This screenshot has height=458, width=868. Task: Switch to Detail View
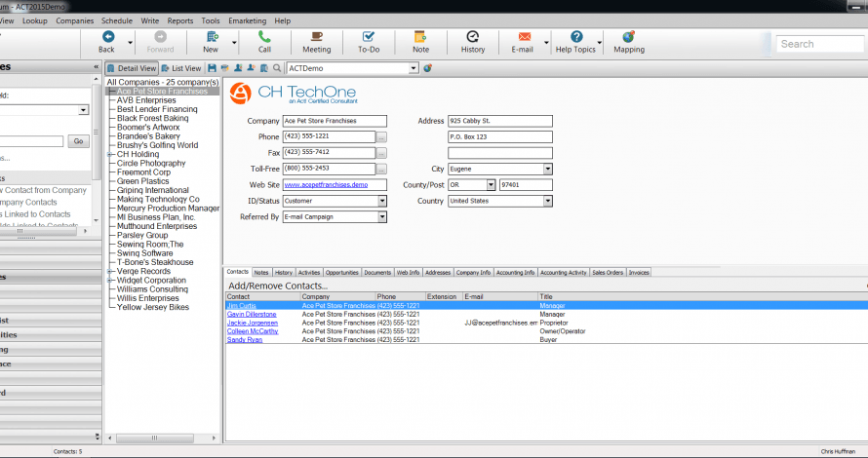(132, 68)
